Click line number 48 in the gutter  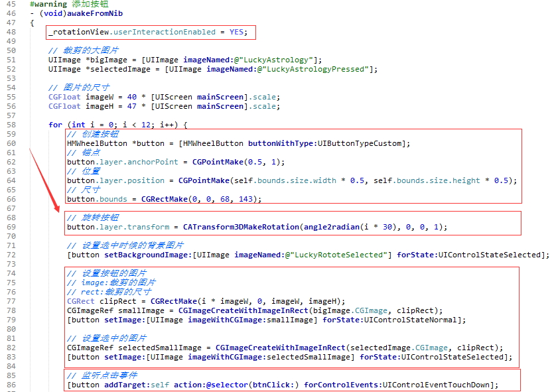click(x=11, y=32)
